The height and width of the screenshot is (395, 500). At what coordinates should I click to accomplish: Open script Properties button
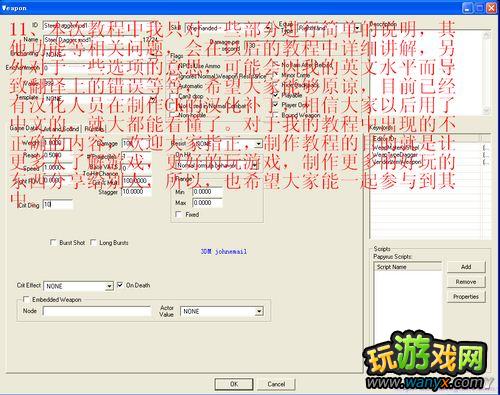466,296
